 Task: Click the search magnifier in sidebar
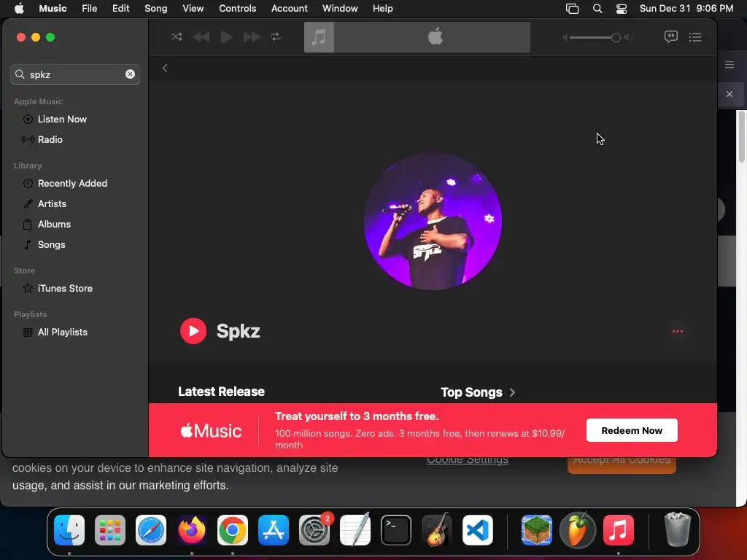[x=20, y=74]
